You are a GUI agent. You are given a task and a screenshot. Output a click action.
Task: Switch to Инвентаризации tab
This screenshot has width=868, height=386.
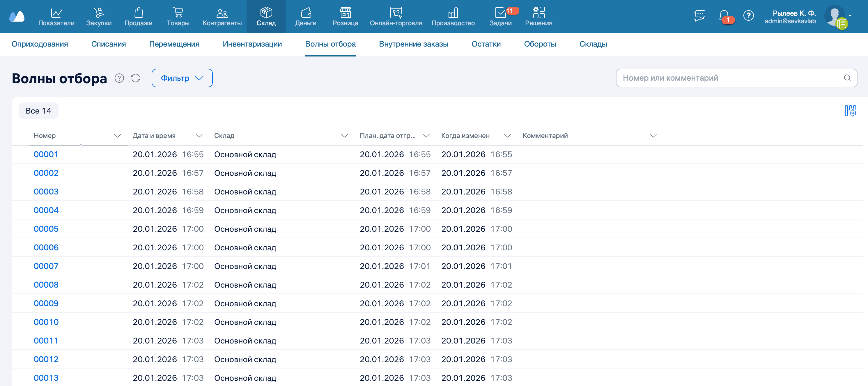[252, 44]
